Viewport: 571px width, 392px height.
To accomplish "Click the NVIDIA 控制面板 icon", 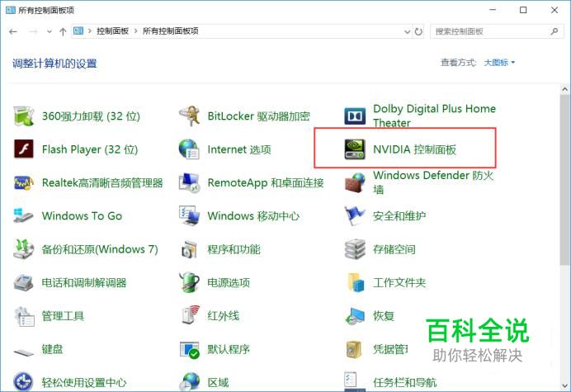I will 355,149.
